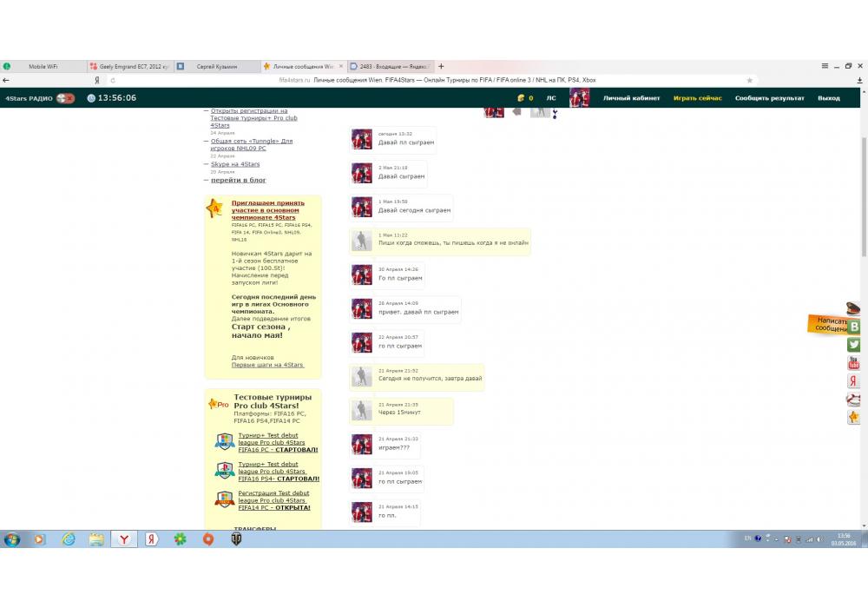Image resolution: width=868 pixels, height=608 pixels.
Task: Click the lifebuoy help icon in right sidebar
Action: click(854, 400)
